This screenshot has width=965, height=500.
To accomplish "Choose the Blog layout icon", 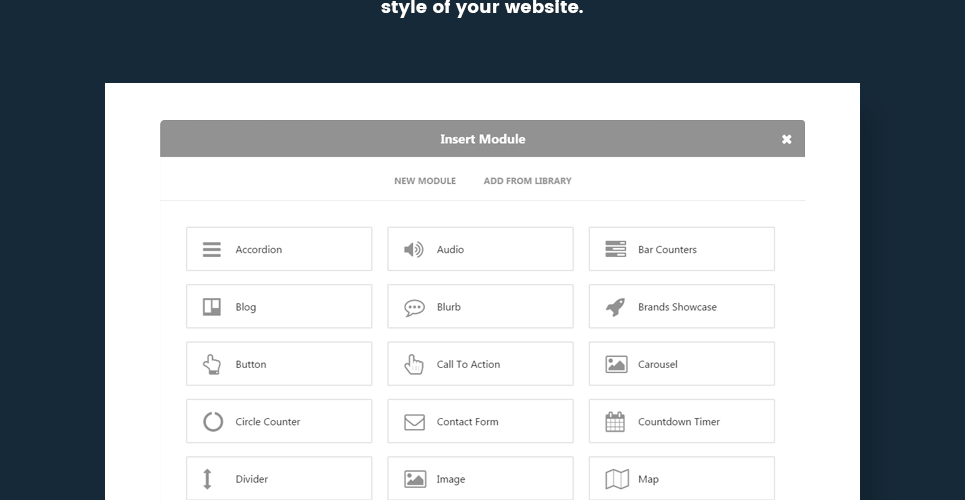I will 212,307.
